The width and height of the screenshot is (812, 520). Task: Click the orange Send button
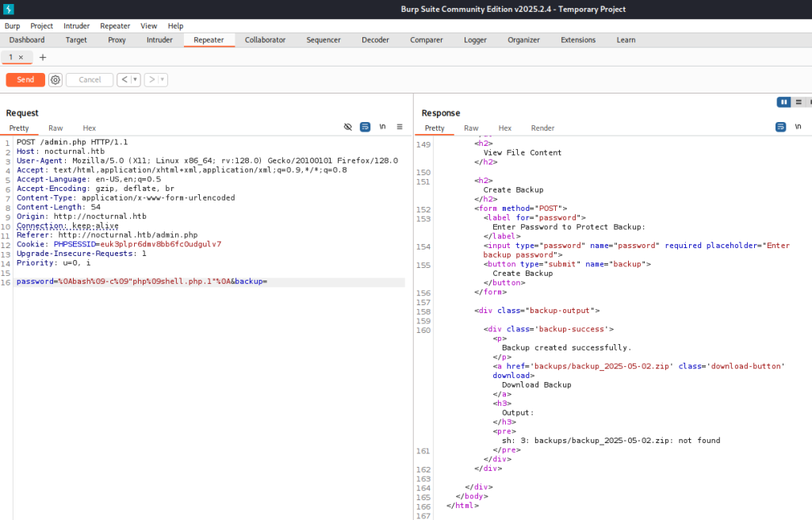25,79
